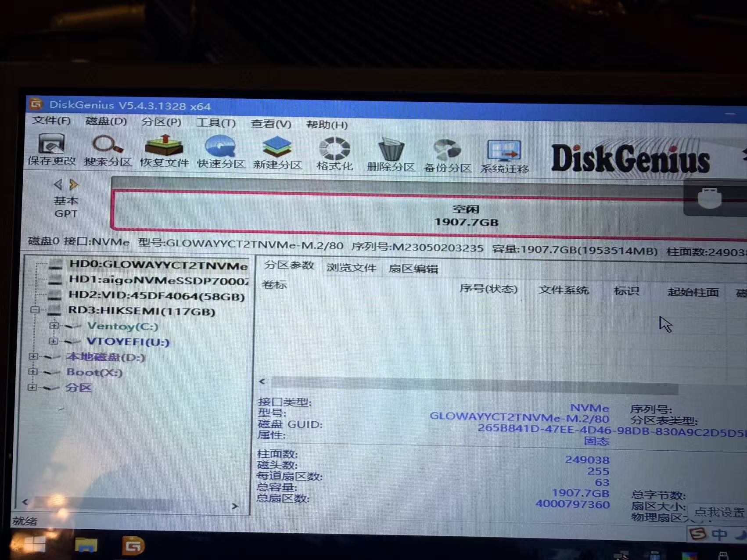This screenshot has height=560, width=747.
Task: Open the 文件(F) menu
Action: pyautogui.click(x=51, y=120)
